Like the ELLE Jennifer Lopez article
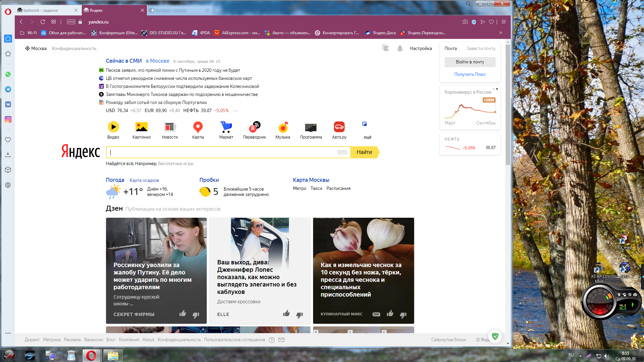Viewport: 644px width, 362px height. coord(286,313)
